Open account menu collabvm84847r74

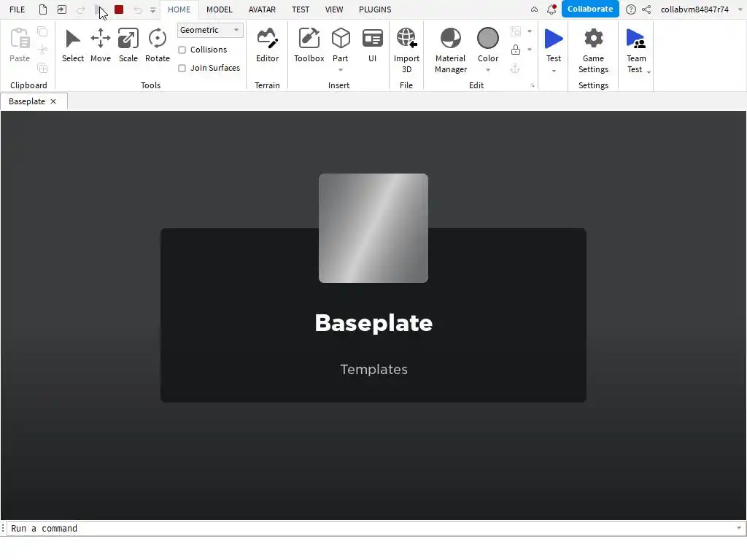coord(694,9)
